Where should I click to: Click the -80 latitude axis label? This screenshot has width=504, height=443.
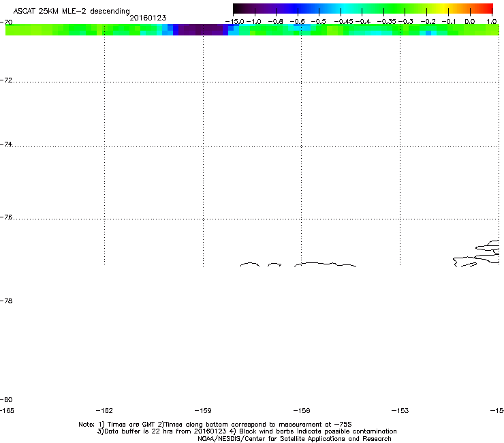tap(6, 399)
